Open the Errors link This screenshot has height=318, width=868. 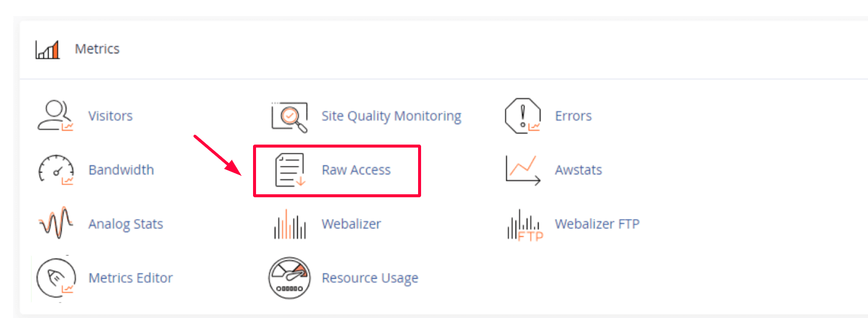click(x=573, y=116)
